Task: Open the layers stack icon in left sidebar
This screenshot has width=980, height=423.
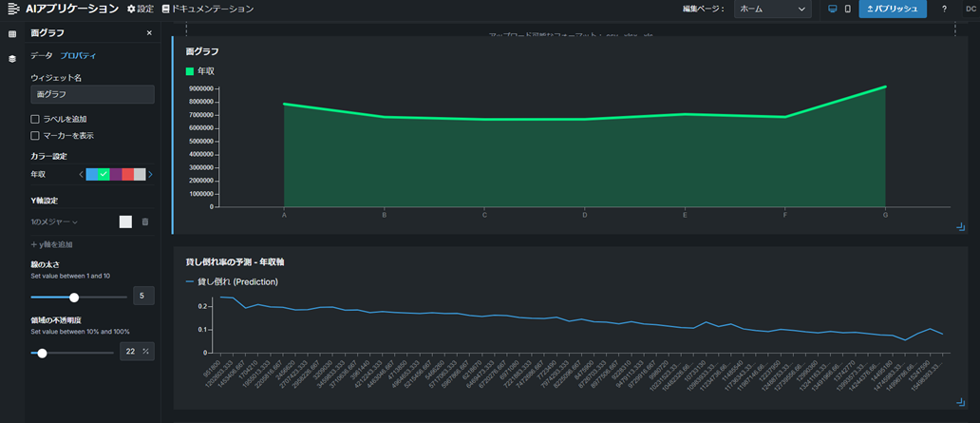Action: (x=12, y=59)
